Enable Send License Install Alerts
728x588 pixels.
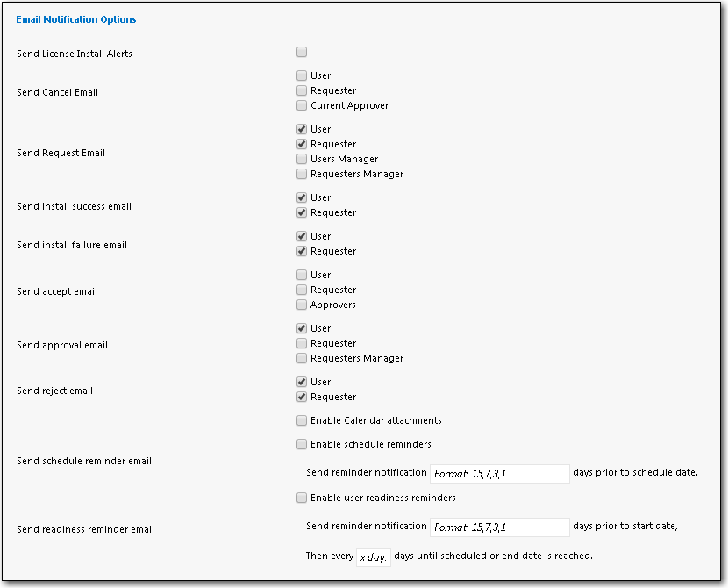302,52
